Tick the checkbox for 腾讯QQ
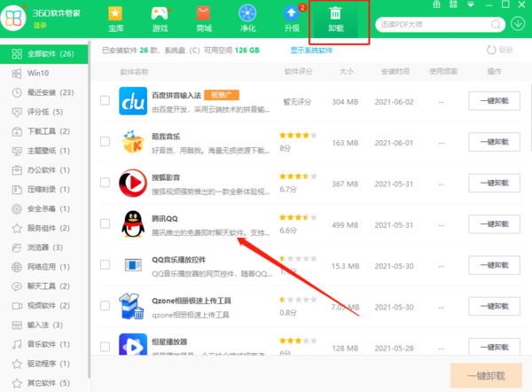 coord(106,223)
